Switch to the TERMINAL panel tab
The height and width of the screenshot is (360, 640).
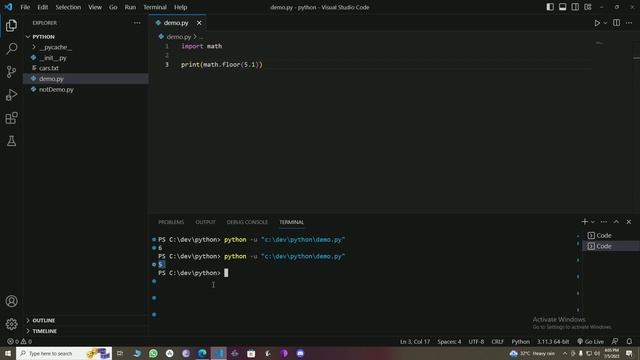coord(291,222)
